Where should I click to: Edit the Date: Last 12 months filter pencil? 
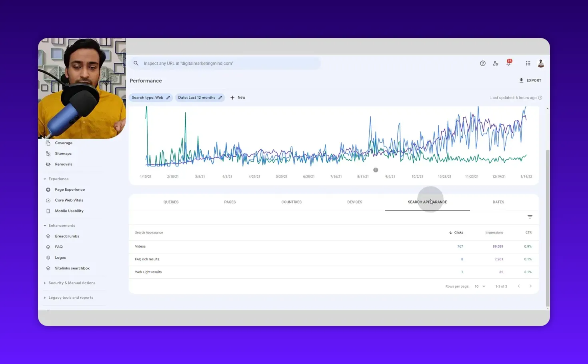(x=220, y=97)
